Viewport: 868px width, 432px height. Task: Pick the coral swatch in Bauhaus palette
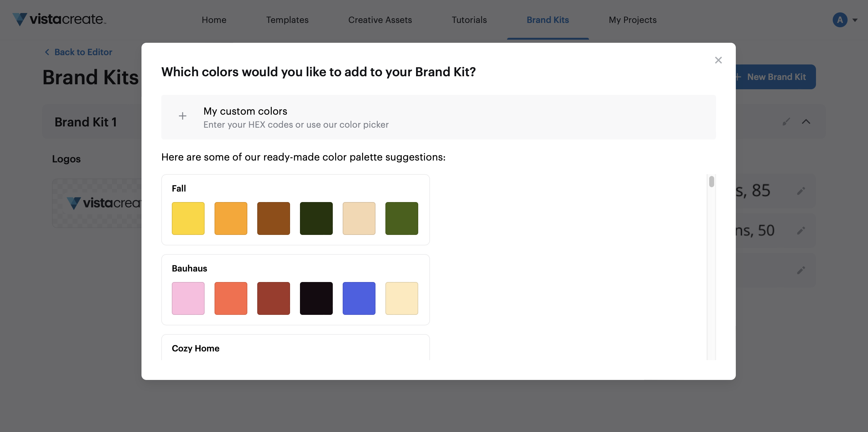[x=231, y=298]
